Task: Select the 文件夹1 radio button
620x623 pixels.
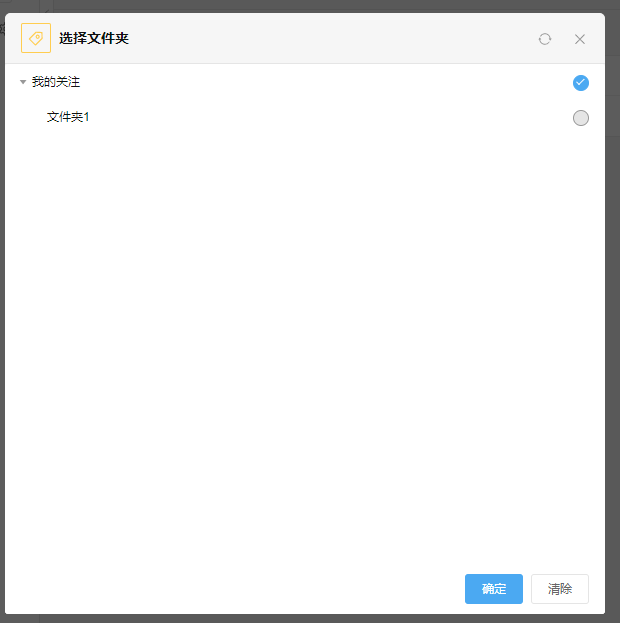Action: coord(581,118)
